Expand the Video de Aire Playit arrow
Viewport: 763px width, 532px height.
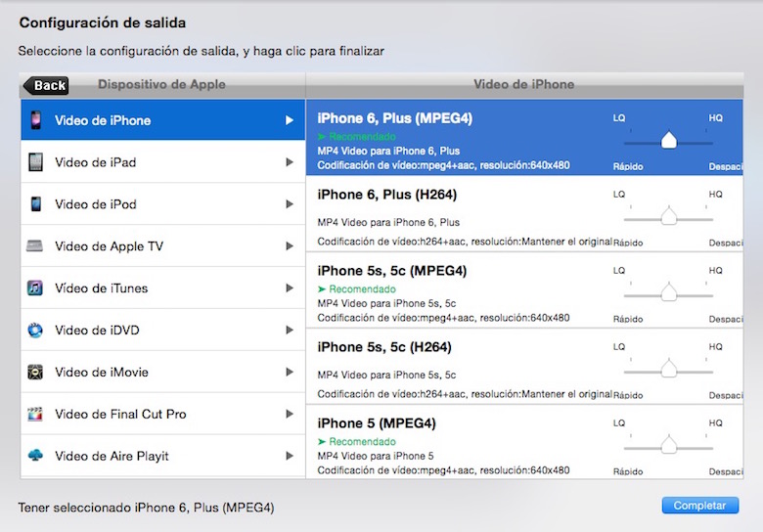point(290,456)
